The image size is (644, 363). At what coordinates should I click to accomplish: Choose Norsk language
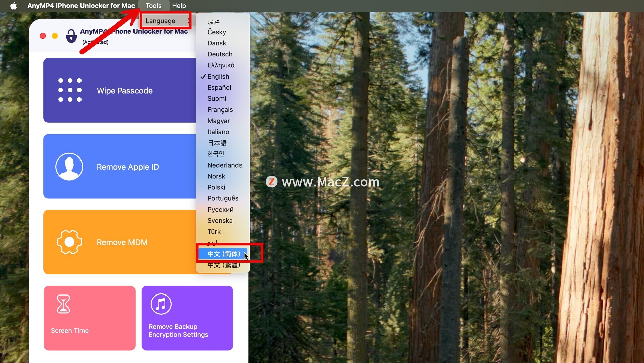pos(223,176)
